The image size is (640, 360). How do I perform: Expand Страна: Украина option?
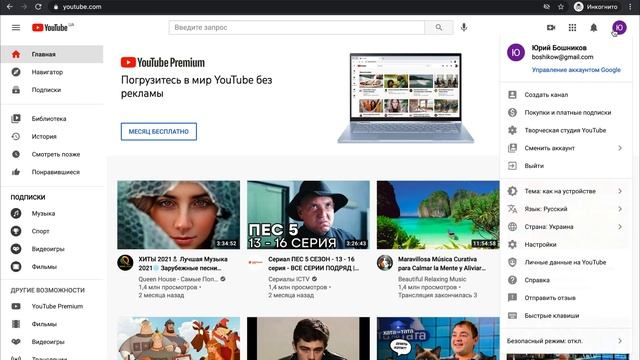point(566,227)
